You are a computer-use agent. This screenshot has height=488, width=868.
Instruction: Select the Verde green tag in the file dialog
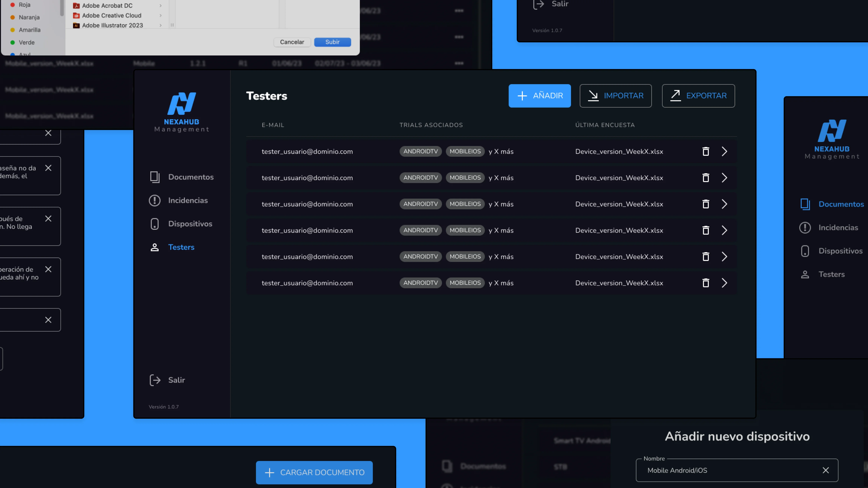tap(22, 43)
